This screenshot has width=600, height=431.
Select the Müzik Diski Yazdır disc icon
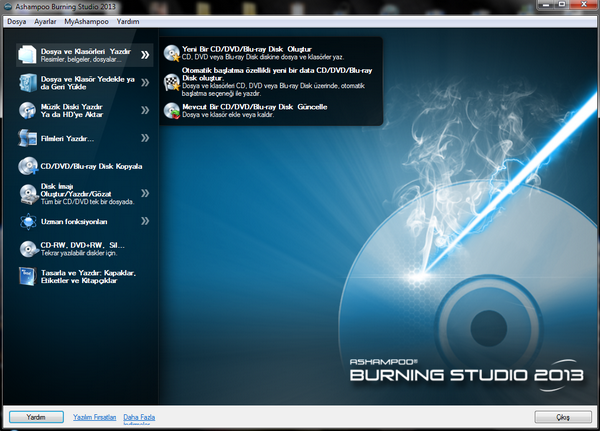pyautogui.click(x=28, y=109)
